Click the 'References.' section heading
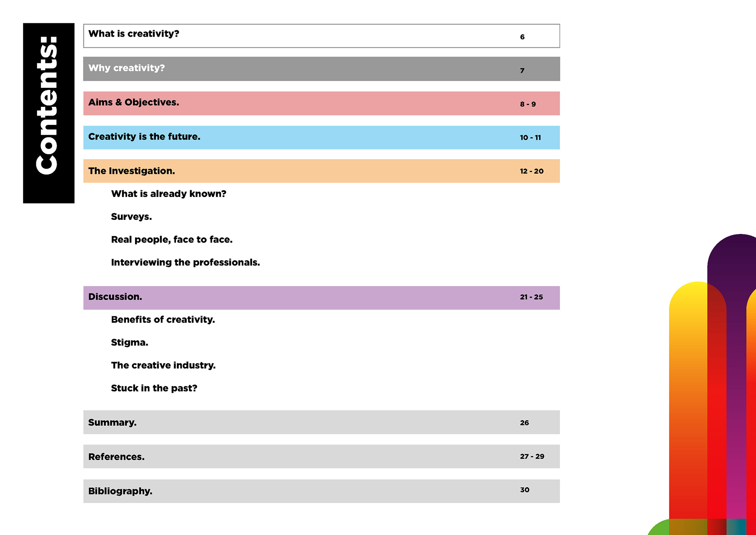 coord(116,457)
